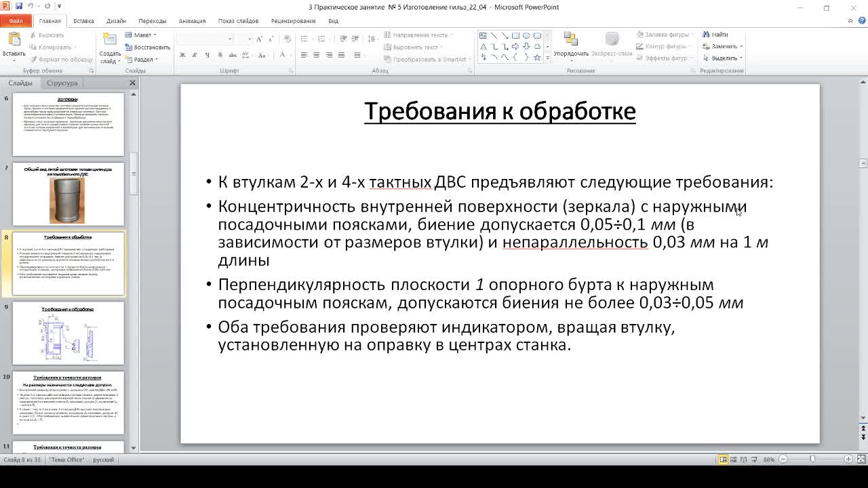Open Раздел section dropdown
The height and width of the screenshot is (488, 868).
pos(141,60)
